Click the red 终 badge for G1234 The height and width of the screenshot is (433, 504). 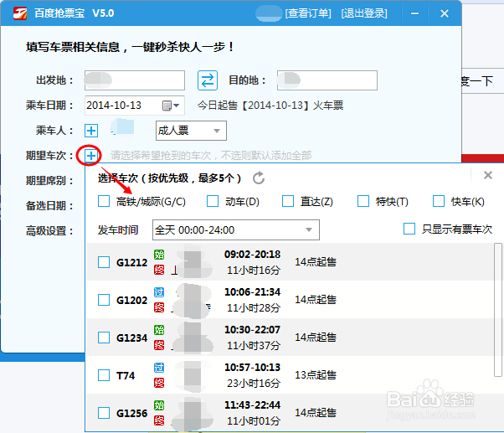click(x=159, y=345)
